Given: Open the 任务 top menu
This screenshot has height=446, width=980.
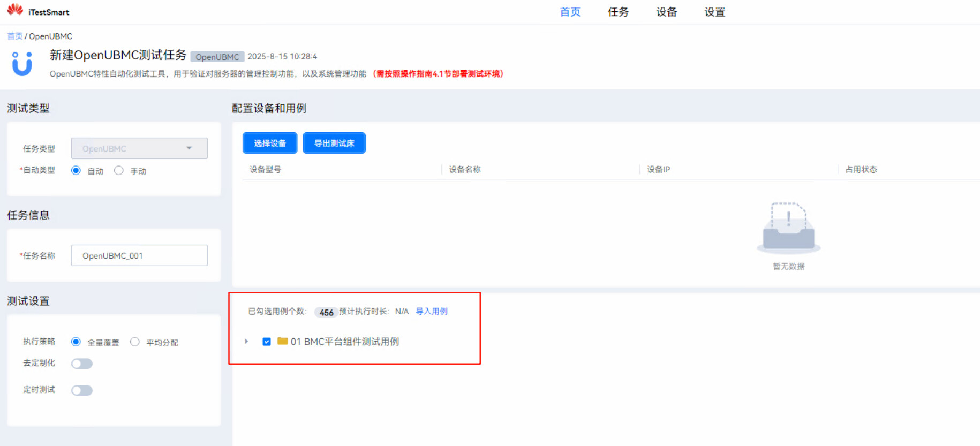Looking at the screenshot, I should tap(618, 12).
